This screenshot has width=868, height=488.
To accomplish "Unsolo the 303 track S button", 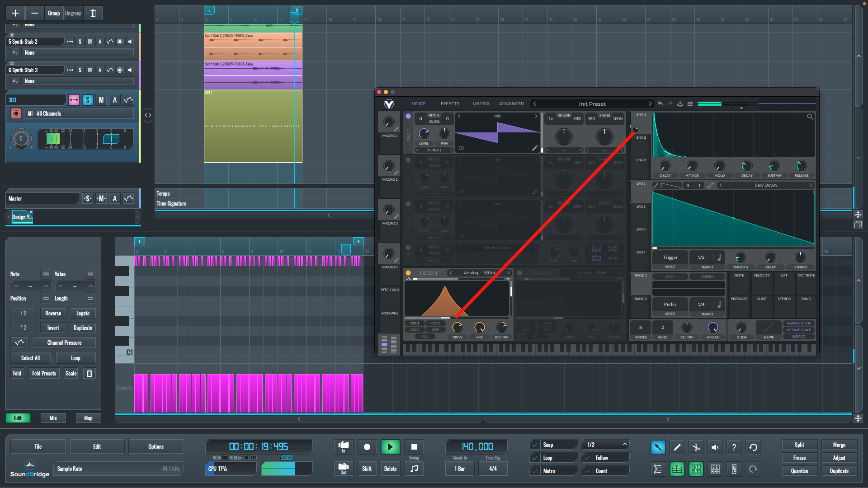I will click(88, 100).
